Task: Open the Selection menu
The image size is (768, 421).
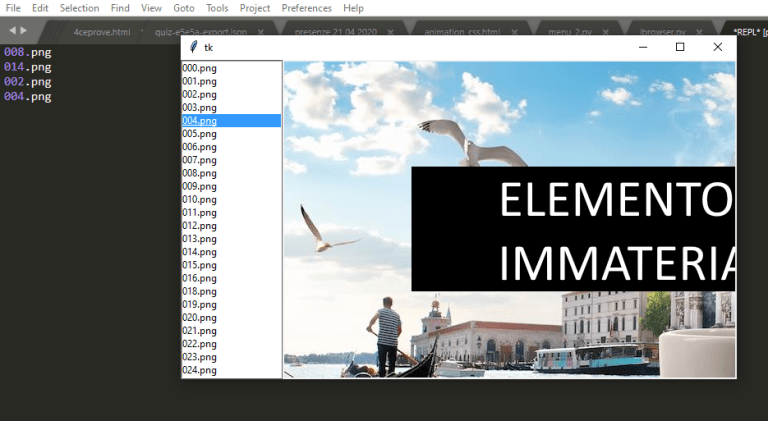Action: click(x=79, y=8)
